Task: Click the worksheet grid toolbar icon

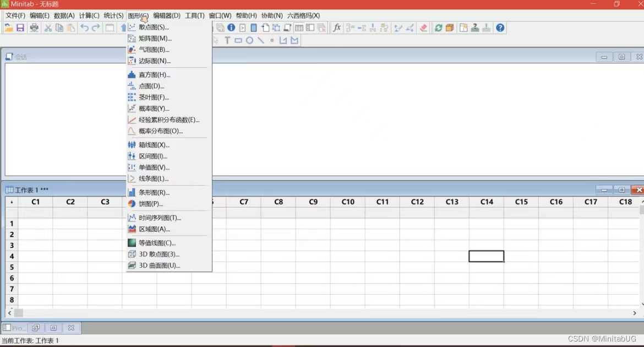Action: (299, 28)
